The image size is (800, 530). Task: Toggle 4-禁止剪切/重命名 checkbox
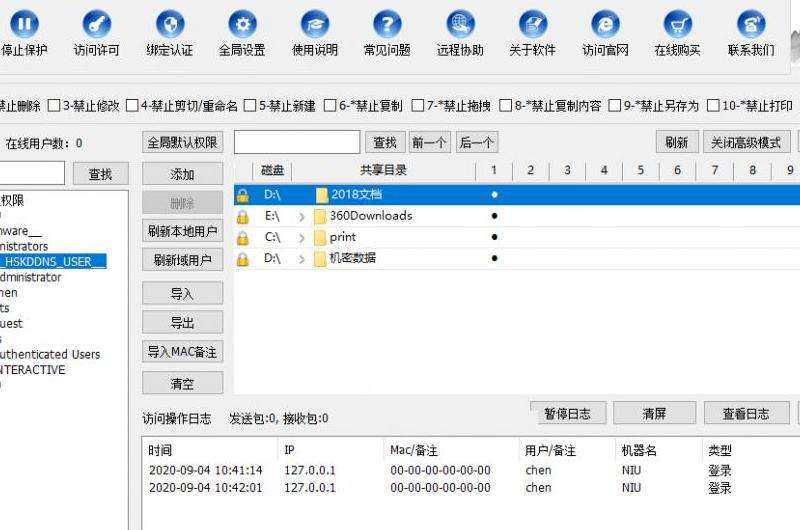pyautogui.click(x=132, y=106)
